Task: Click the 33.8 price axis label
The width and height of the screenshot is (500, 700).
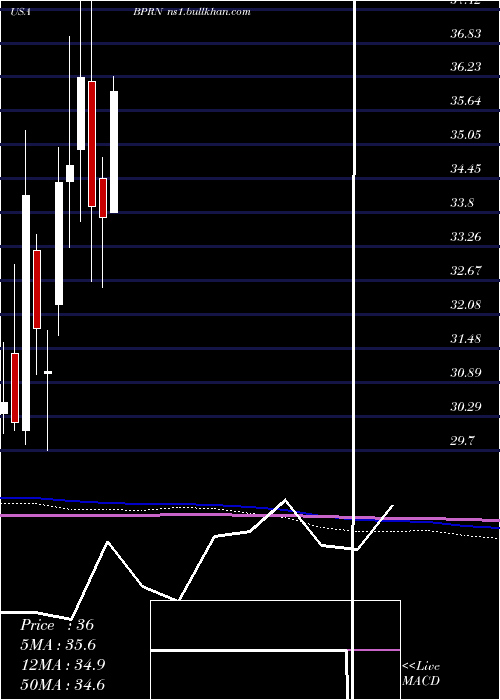Action: pos(462,203)
